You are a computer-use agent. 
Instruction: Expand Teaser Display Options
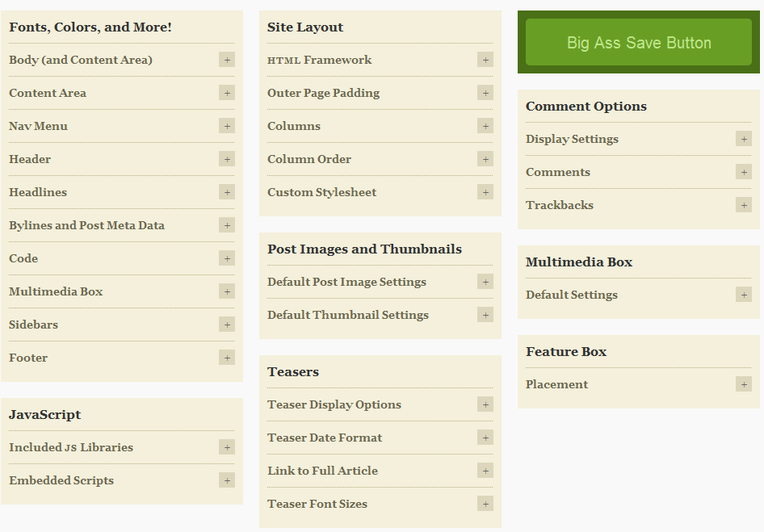coord(380,404)
